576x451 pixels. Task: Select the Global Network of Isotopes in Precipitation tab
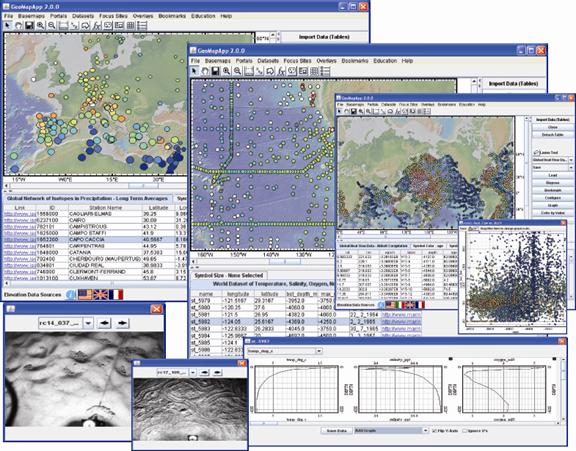(87, 198)
